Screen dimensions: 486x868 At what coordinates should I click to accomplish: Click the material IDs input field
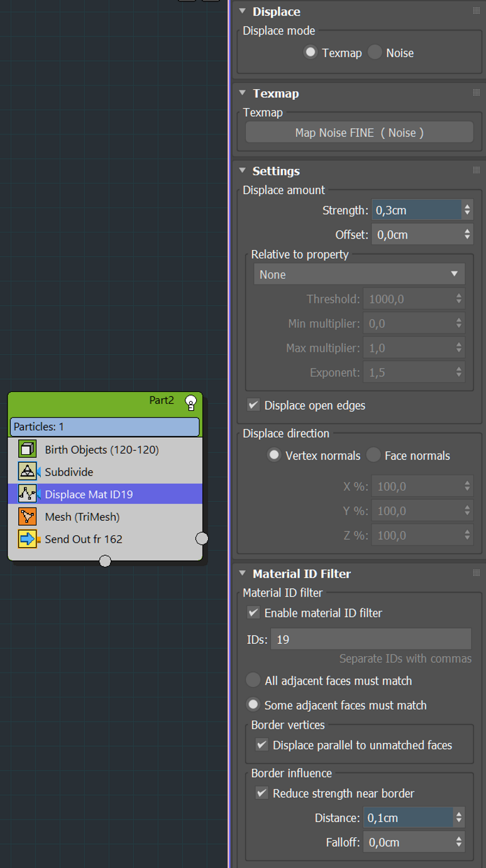pos(371,639)
